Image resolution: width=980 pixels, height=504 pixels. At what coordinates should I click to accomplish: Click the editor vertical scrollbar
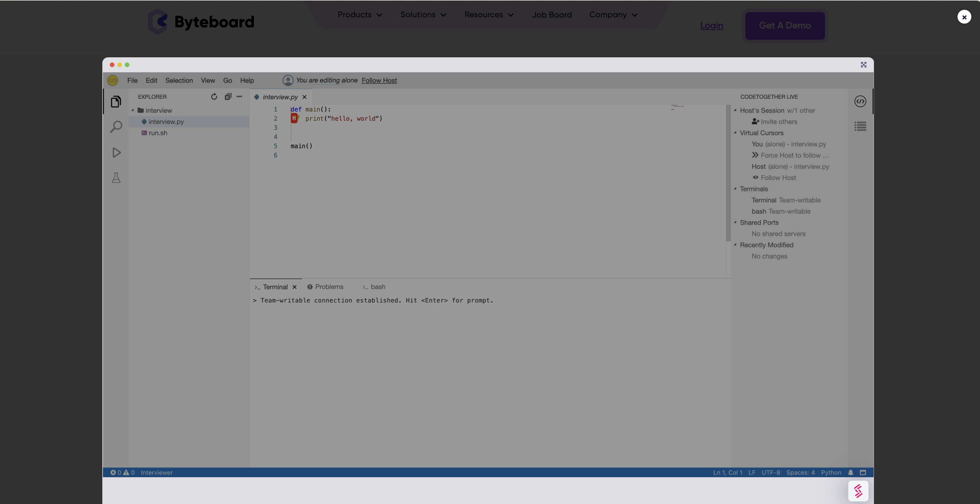tap(728, 173)
